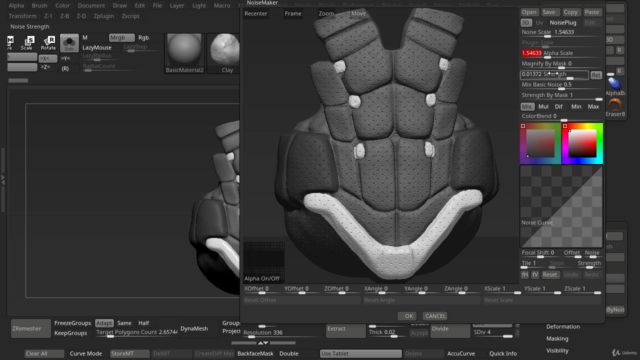Enable 3D noise mode in NoiseMaker
640x360 pixels.
click(x=526, y=23)
